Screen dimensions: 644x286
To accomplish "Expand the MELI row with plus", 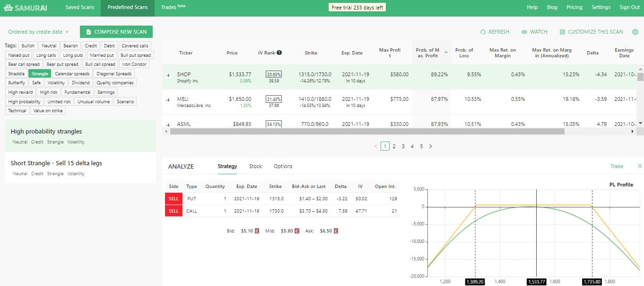I will coord(168,99).
